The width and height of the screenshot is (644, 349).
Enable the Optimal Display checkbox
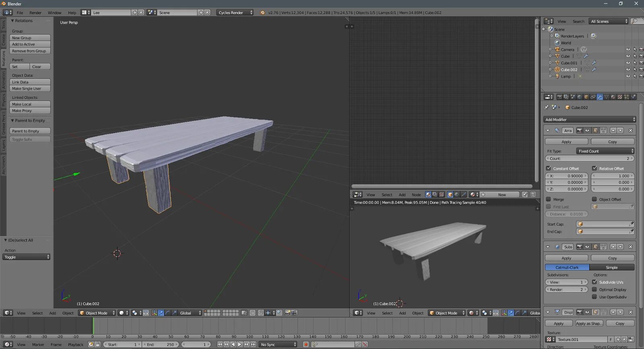pyautogui.click(x=594, y=289)
